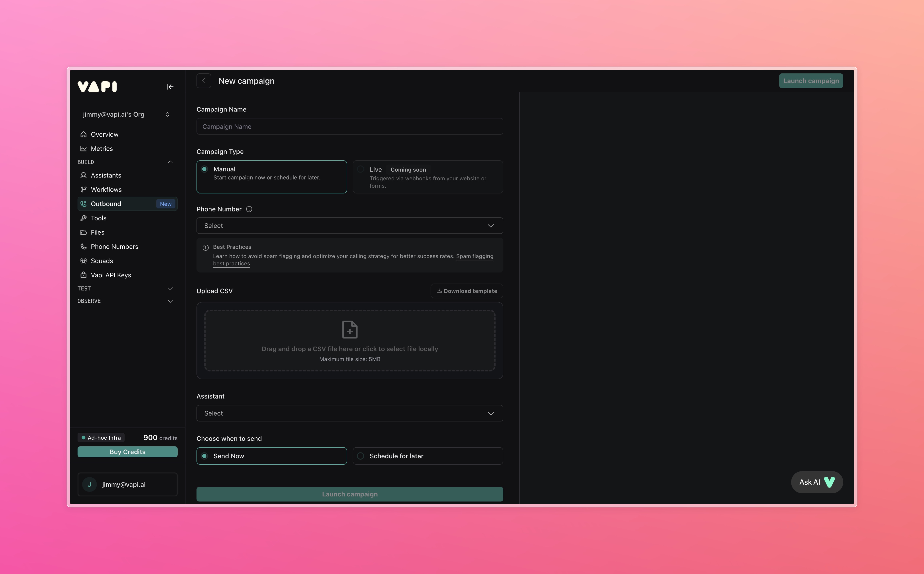Click the Download template button
The height and width of the screenshot is (574, 924).
[x=467, y=291]
